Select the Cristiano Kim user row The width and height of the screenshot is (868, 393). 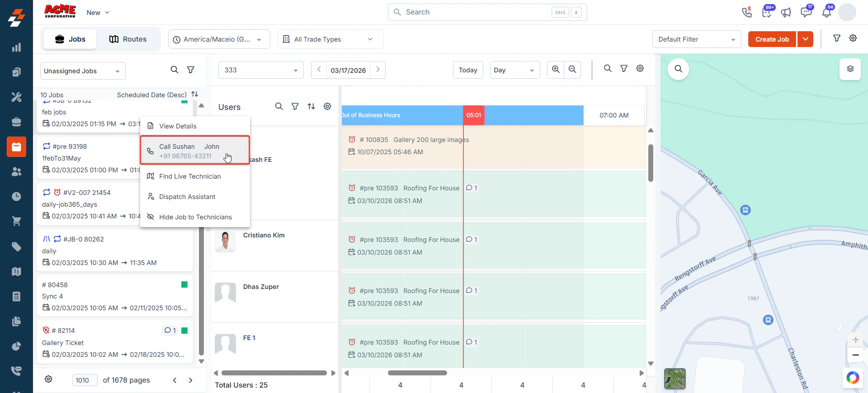pyautogui.click(x=274, y=246)
